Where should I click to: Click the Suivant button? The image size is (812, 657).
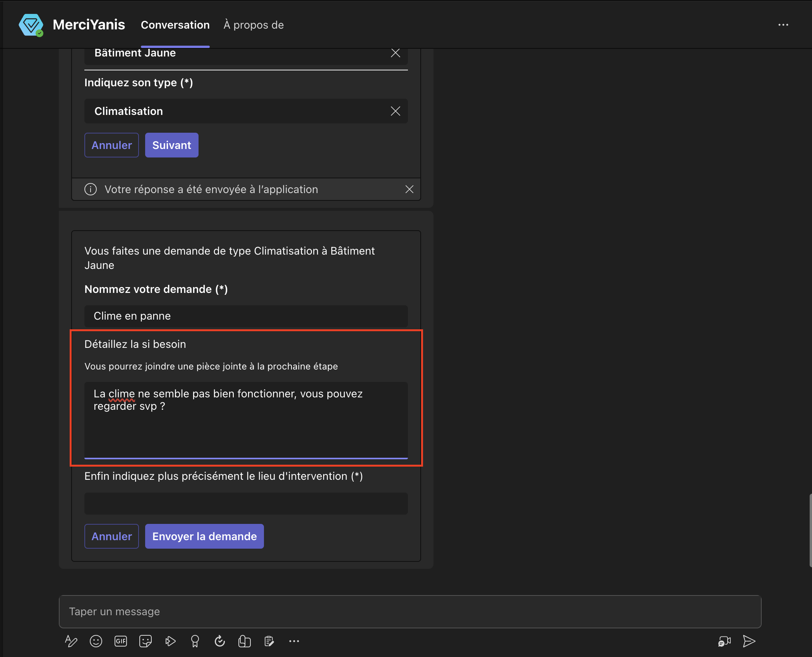tap(171, 145)
